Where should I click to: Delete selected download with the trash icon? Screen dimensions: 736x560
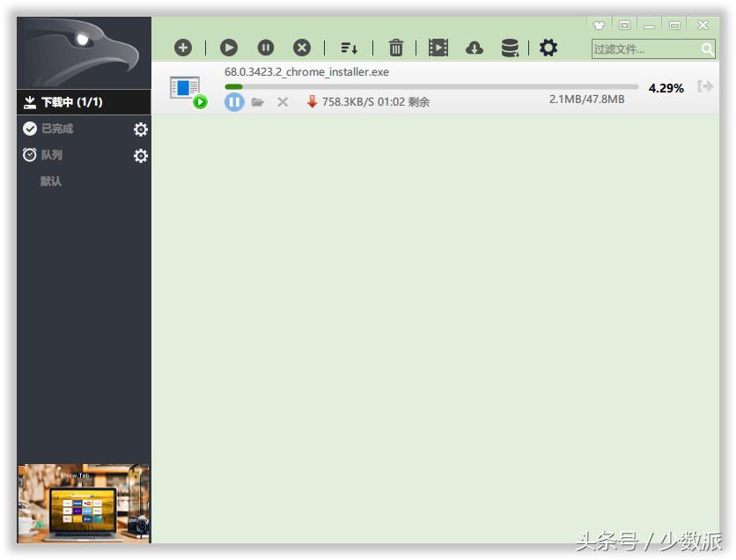[x=396, y=48]
